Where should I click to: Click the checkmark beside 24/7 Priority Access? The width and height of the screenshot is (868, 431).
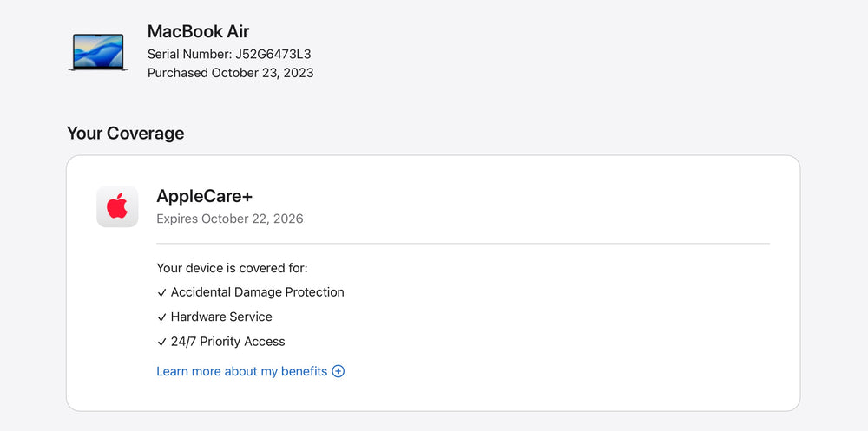(161, 342)
